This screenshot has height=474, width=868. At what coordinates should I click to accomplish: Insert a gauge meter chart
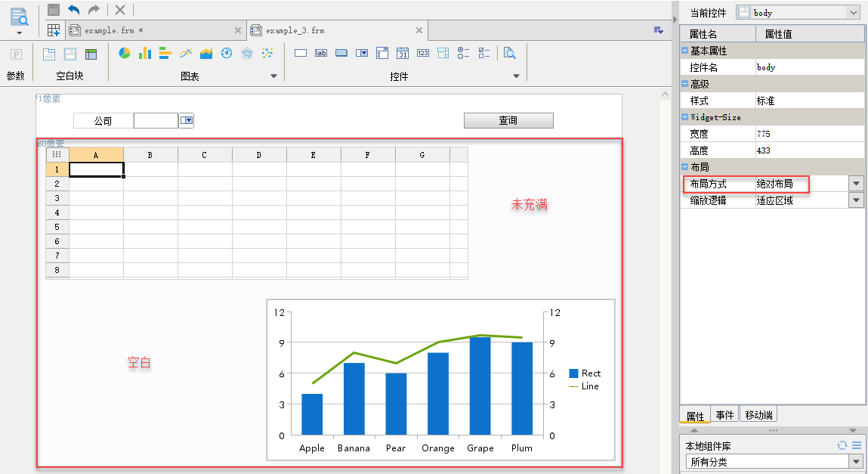click(227, 53)
